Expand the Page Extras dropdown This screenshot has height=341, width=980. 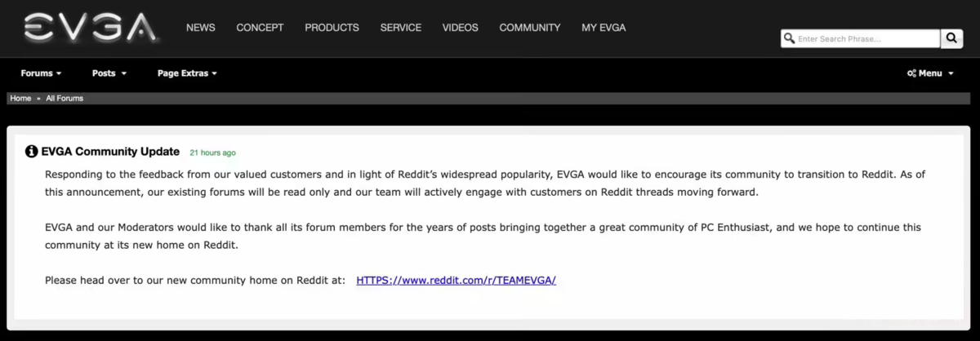coord(187,73)
